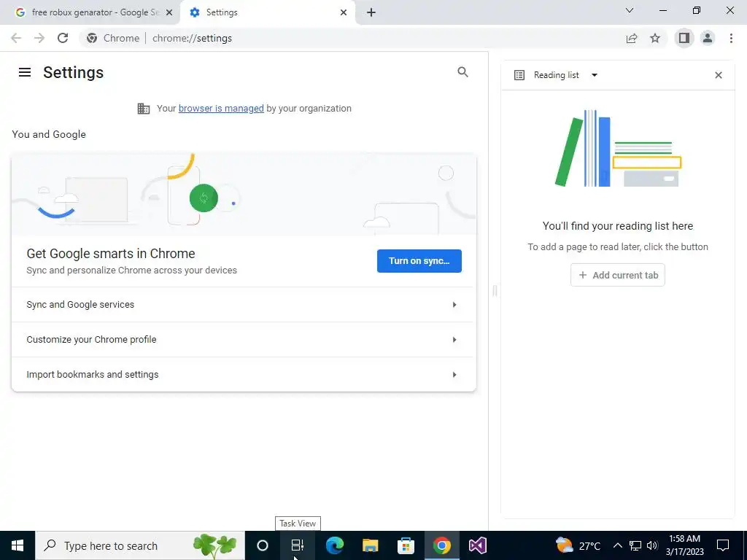747x560 pixels.
Task: Click the share page icon in the address bar
Action: [x=632, y=38]
